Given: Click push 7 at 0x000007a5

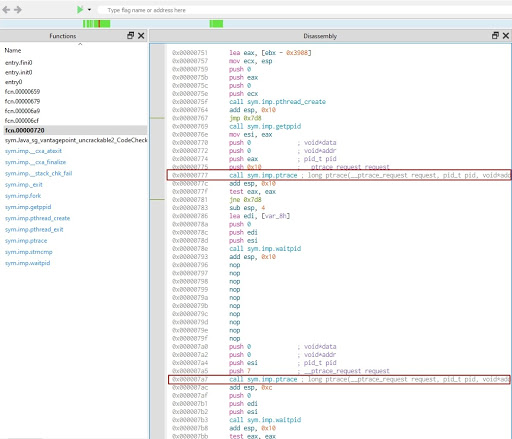Looking at the screenshot, I should click(x=240, y=371).
